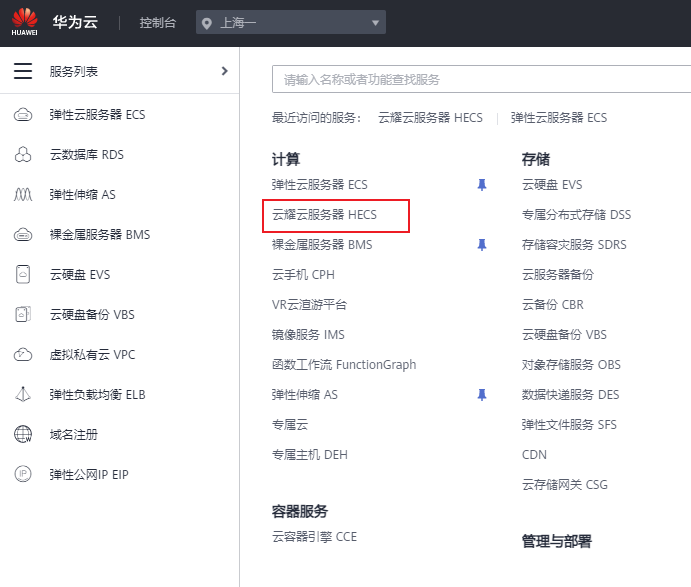Open 对象存储服务 OBS

571,364
